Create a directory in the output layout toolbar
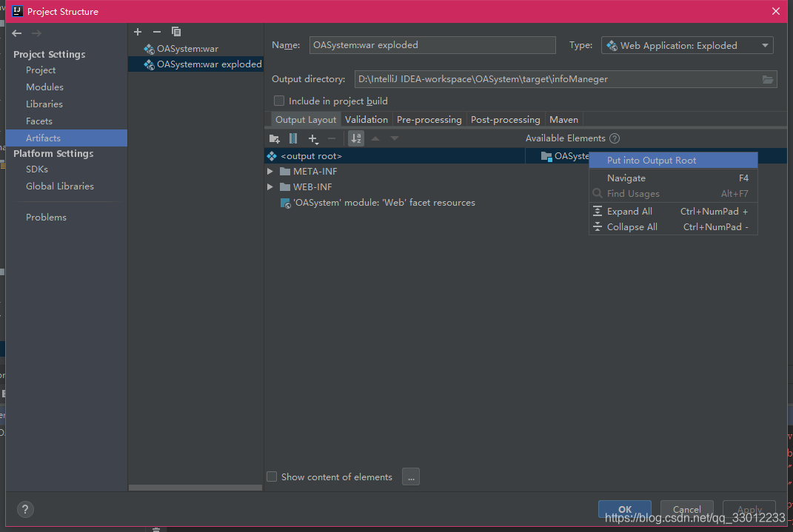793x532 pixels. click(x=275, y=138)
